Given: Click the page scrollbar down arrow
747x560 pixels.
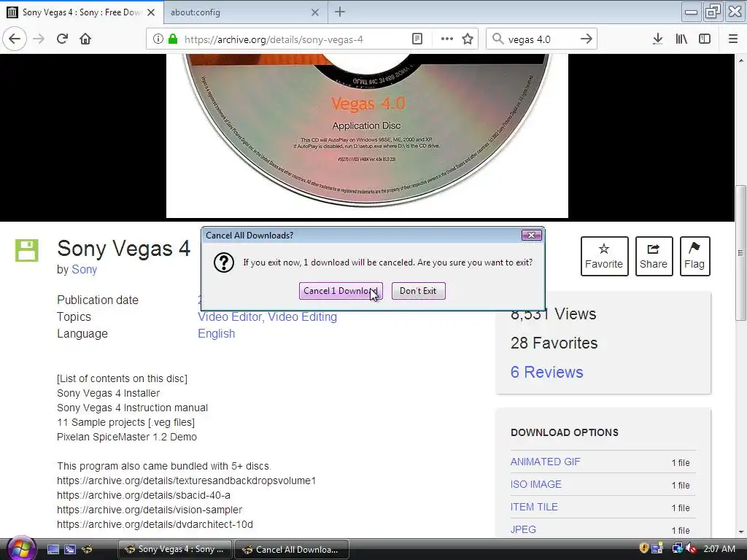Looking at the screenshot, I should pos(741,532).
